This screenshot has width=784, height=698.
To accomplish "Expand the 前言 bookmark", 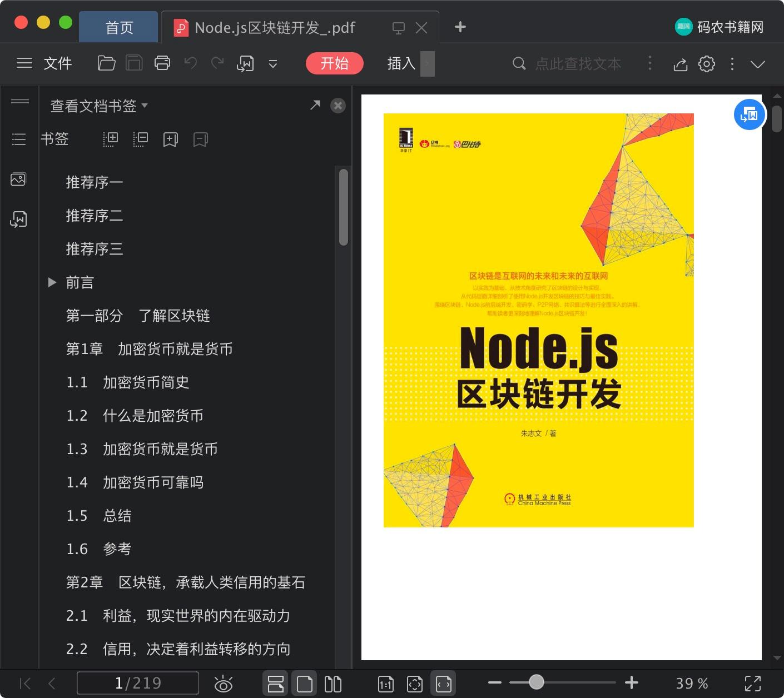I will tap(52, 282).
